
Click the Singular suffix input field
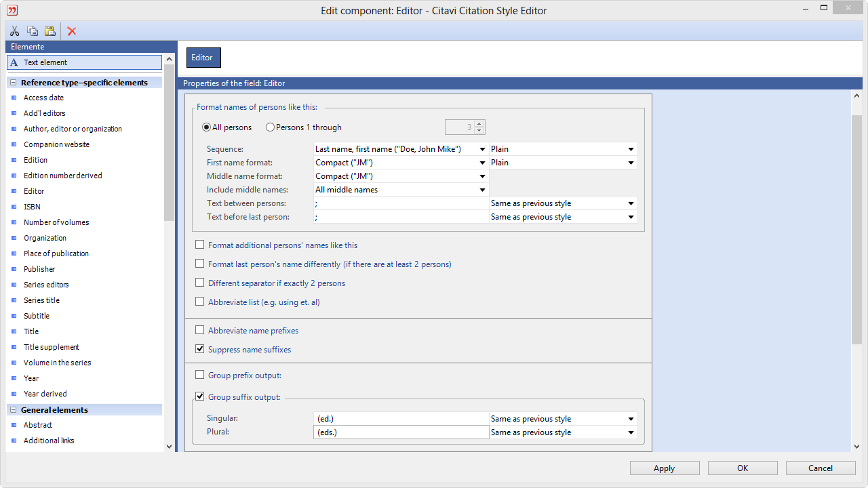(x=401, y=419)
